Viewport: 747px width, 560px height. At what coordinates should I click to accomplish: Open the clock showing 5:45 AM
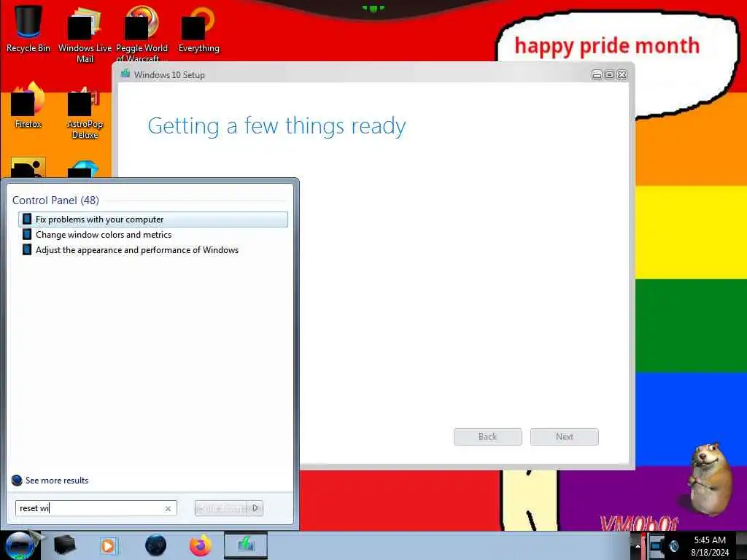pyautogui.click(x=710, y=546)
